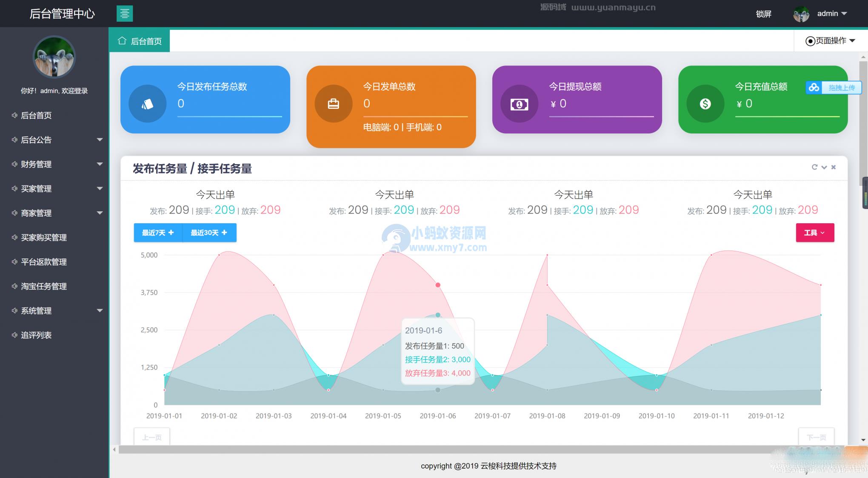This screenshot has width=868, height=478.
Task: Click the banknote icon on 今日提现总额 card
Action: coord(519,104)
